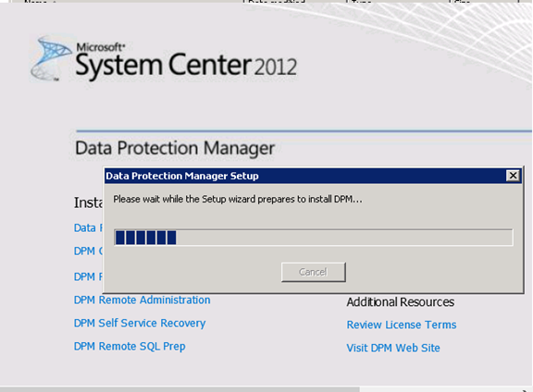Close the Data Protection Manager Setup dialog

click(513, 176)
